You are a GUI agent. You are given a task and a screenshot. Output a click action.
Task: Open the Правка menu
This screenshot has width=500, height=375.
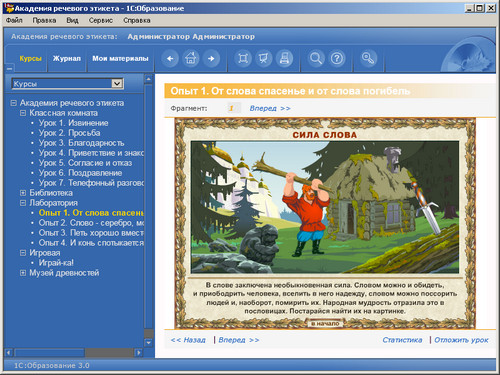point(44,20)
